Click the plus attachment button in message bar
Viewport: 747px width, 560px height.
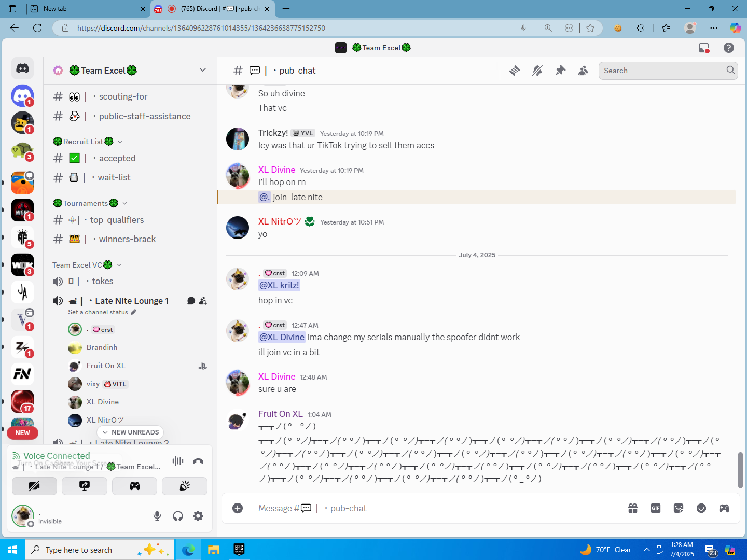tap(238, 508)
